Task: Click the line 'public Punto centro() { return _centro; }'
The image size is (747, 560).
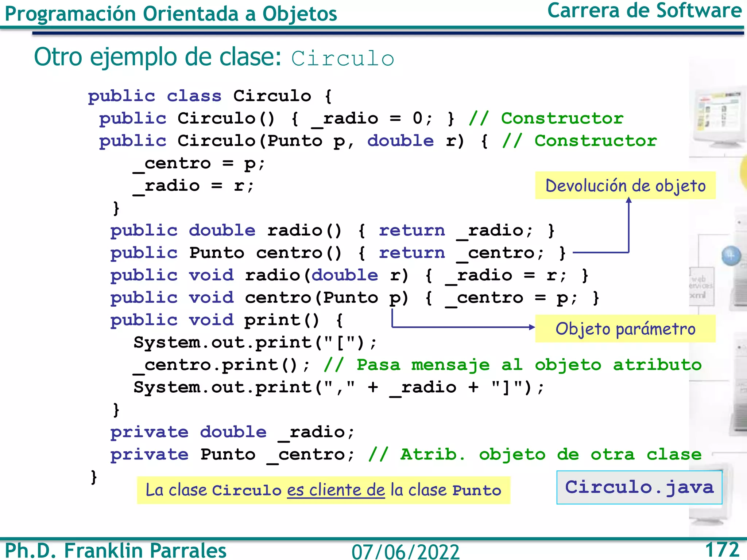Action: click(338, 253)
